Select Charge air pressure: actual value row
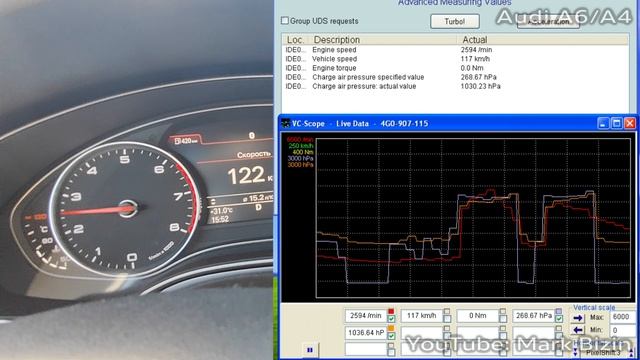 coord(455,86)
